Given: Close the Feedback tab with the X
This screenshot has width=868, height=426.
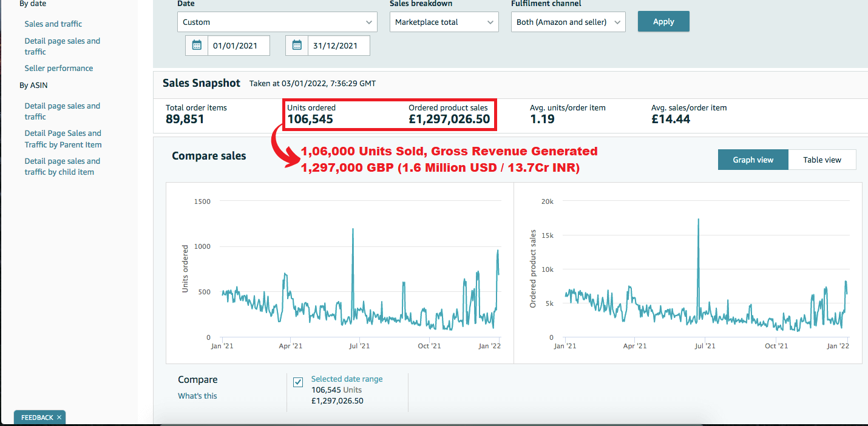Looking at the screenshot, I should (59, 418).
